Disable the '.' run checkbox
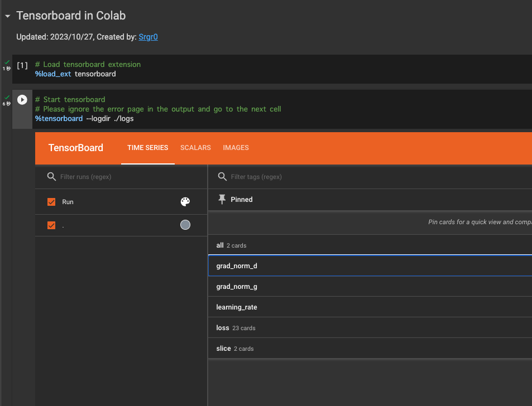532x406 pixels. tap(51, 225)
